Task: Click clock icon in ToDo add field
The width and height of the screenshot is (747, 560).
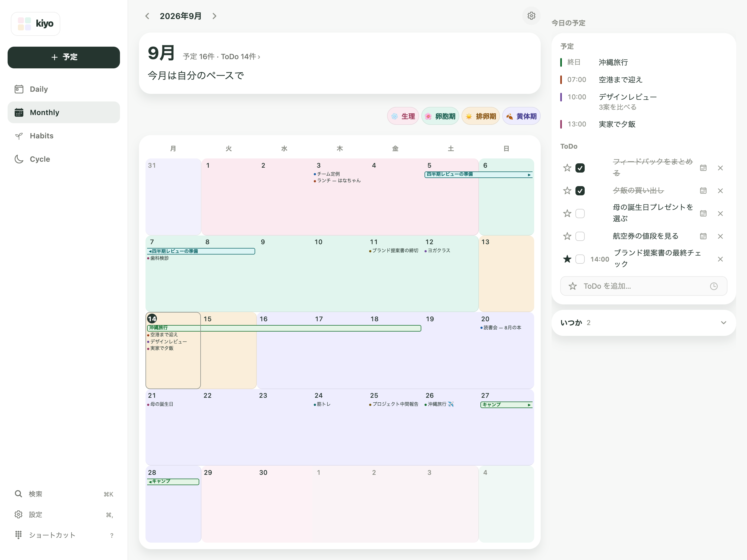Action: click(x=714, y=286)
